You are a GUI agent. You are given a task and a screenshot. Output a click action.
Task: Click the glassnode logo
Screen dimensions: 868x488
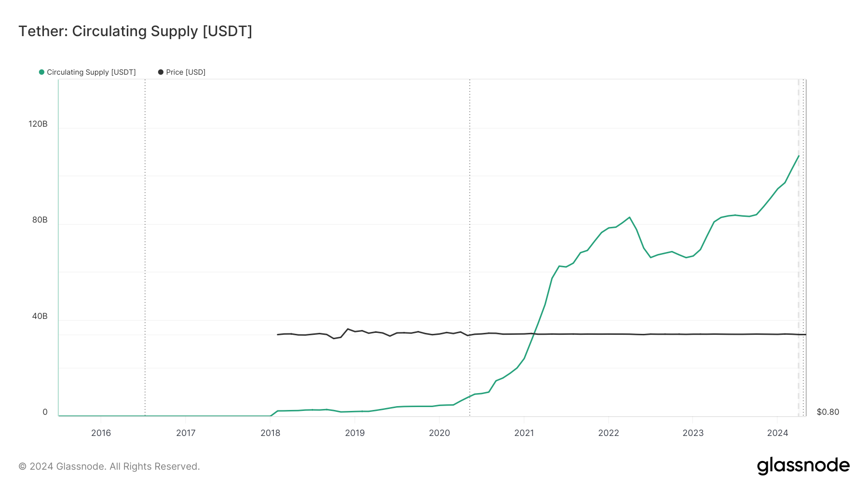click(x=803, y=466)
